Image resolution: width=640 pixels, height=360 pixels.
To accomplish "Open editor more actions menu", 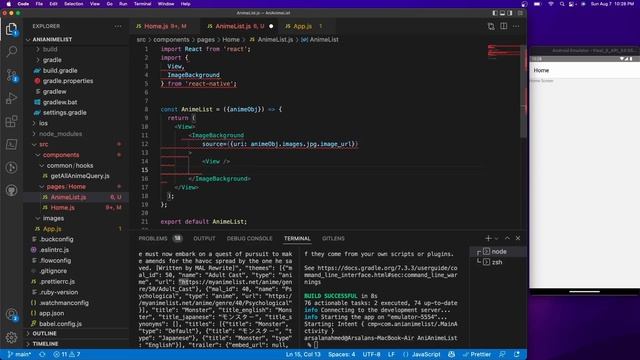I will pos(516,26).
